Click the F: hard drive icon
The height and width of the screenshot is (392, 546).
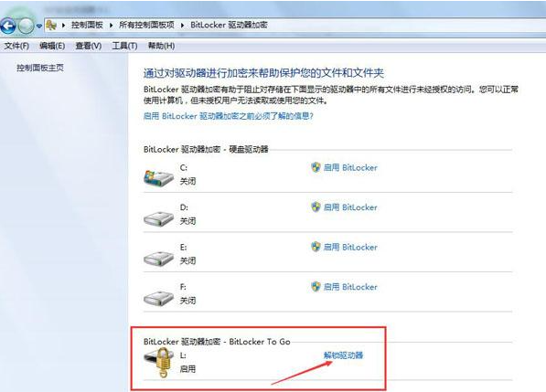(158, 298)
